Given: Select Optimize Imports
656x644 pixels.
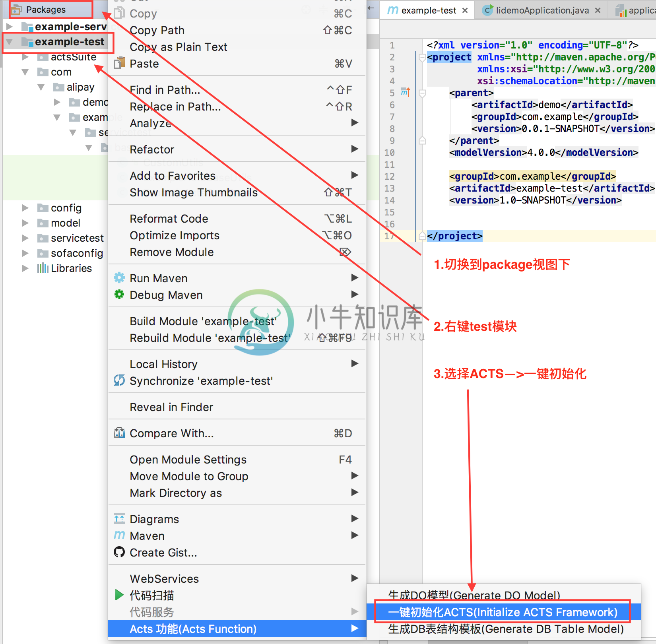Looking at the screenshot, I should pos(237,235).
